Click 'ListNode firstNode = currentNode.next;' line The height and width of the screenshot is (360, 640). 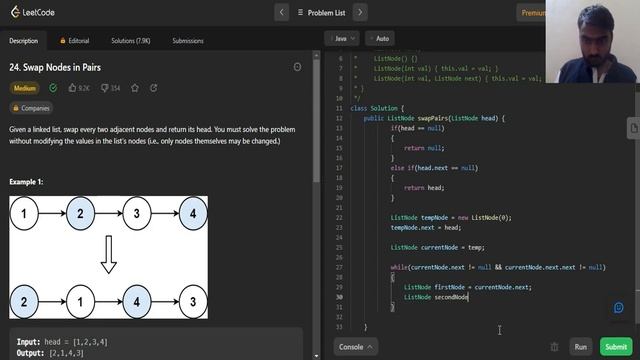(x=468, y=287)
